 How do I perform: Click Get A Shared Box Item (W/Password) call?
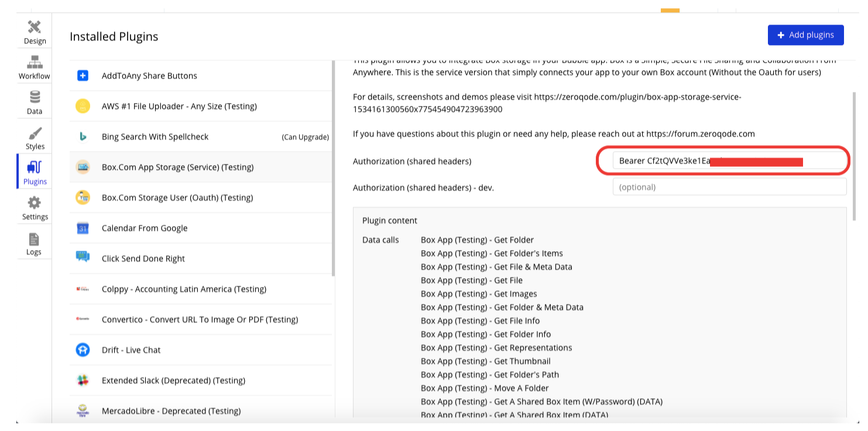coord(541,401)
